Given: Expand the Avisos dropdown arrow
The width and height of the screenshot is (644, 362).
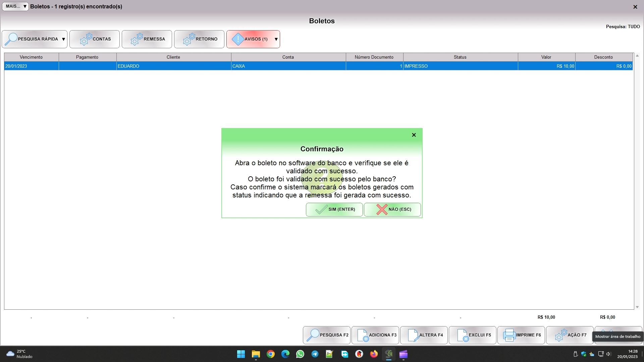Looking at the screenshot, I should [276, 39].
